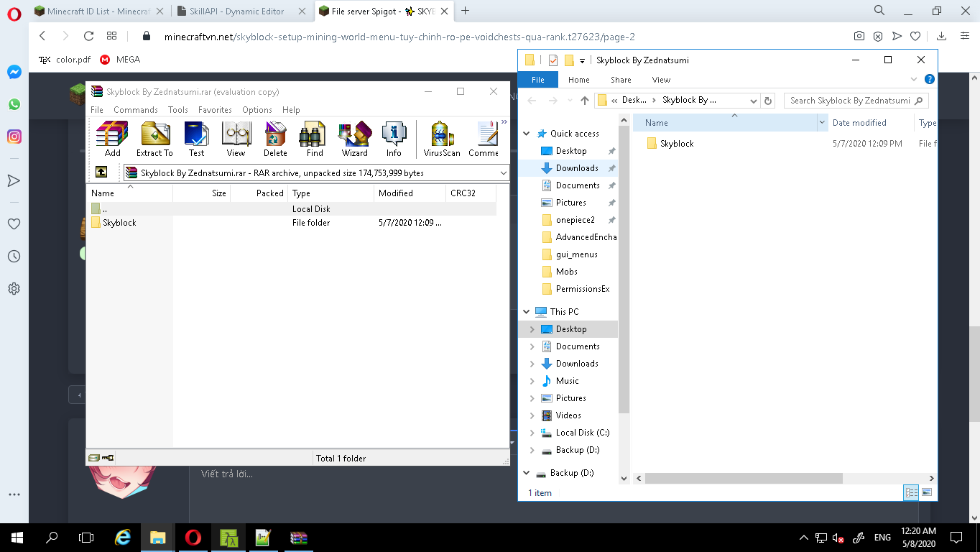Screen dimensions: 980x552
Task: Open the Find tool in WinRAR
Action: click(x=314, y=139)
